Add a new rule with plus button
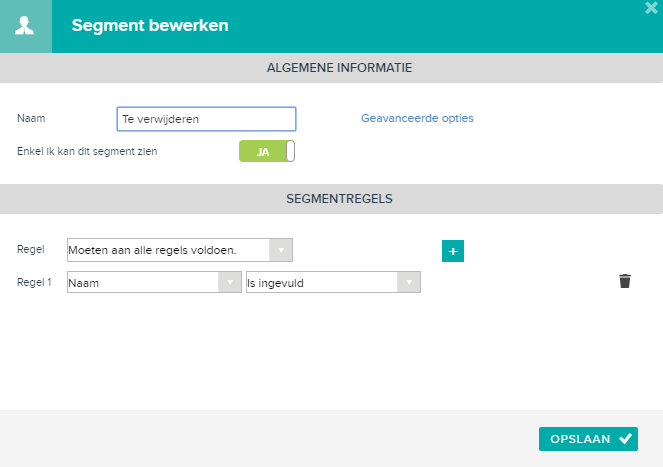 pos(453,251)
